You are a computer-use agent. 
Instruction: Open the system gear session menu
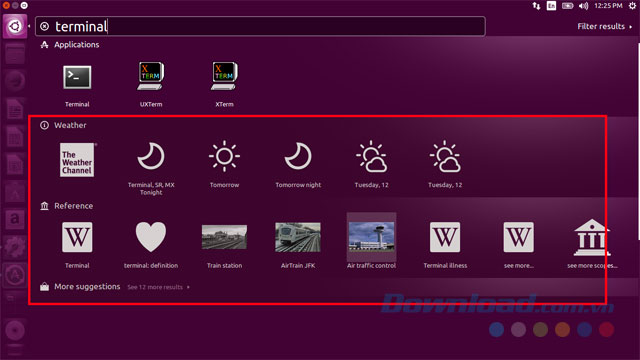(632, 6)
